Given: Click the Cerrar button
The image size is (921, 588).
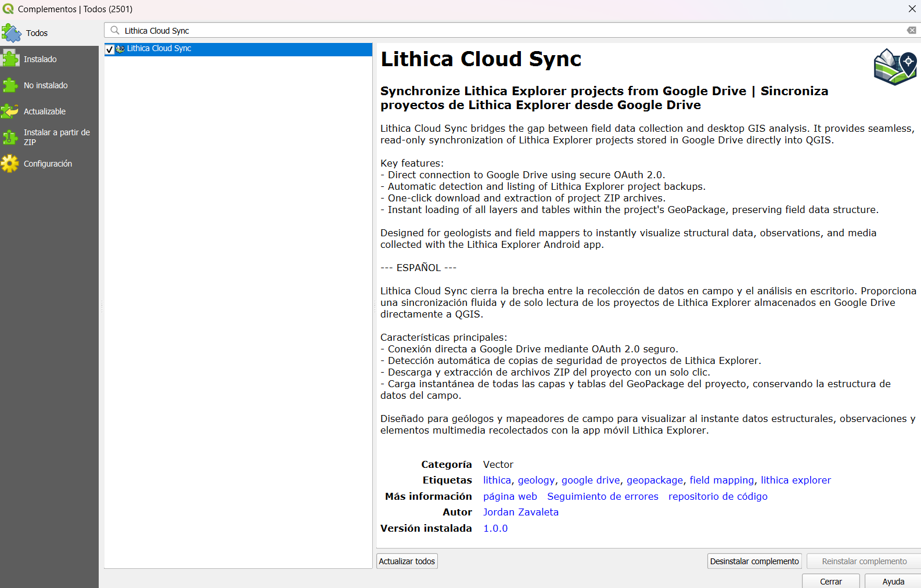Looking at the screenshot, I should point(831,581).
